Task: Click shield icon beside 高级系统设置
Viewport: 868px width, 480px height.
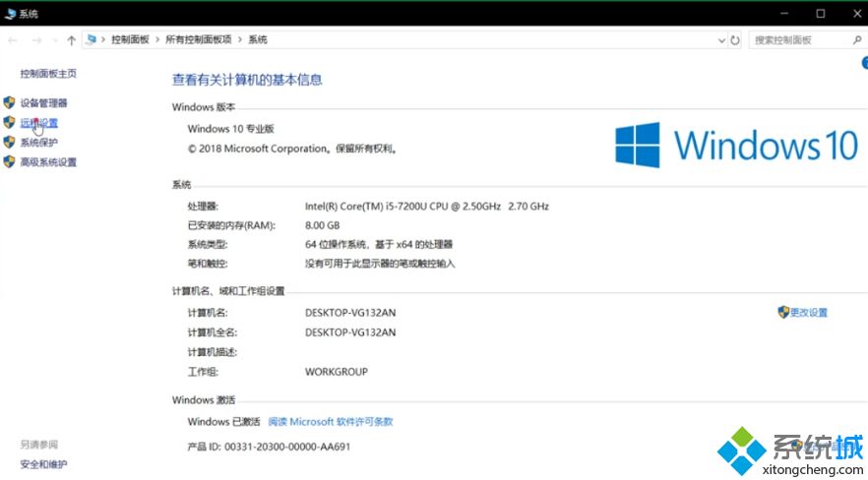Action: pyautogui.click(x=9, y=162)
